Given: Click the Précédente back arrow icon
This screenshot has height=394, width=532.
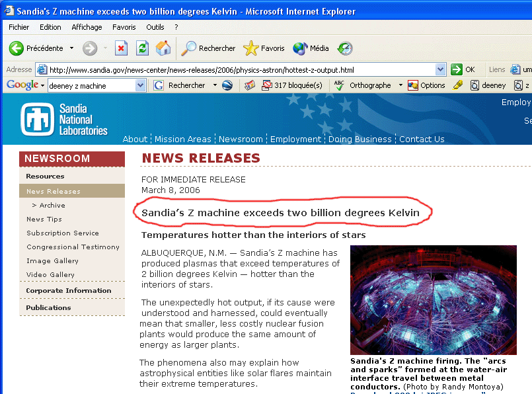Looking at the screenshot, I should (17, 48).
